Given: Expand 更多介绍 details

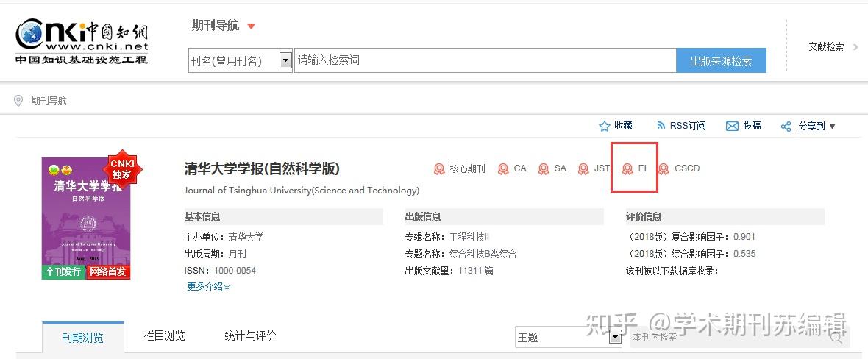Looking at the screenshot, I should click(x=208, y=286).
